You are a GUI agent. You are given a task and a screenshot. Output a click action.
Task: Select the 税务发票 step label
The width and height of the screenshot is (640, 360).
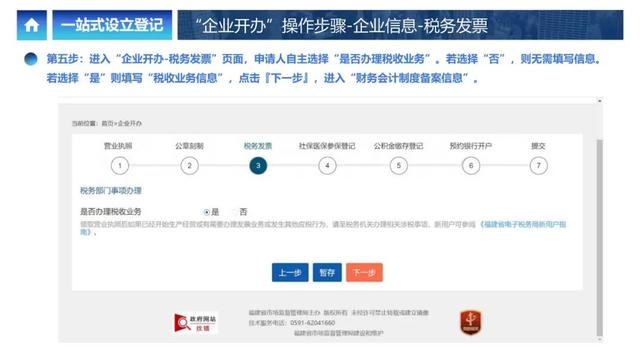pos(258,146)
